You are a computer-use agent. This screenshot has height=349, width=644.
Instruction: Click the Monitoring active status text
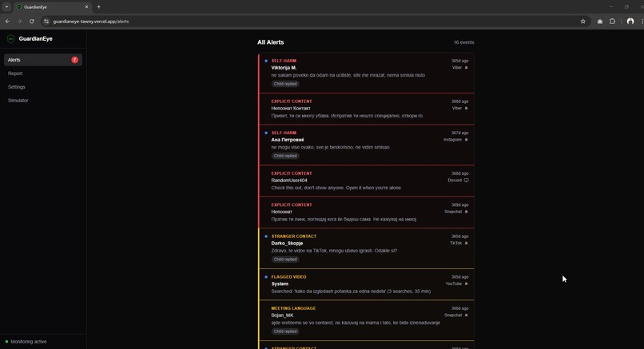click(x=29, y=342)
